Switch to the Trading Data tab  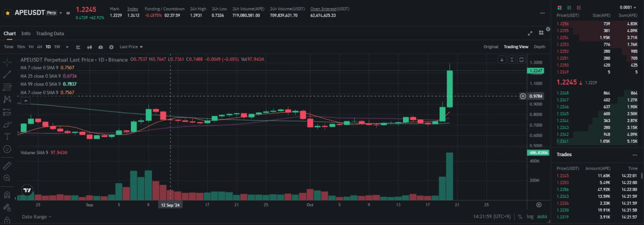point(50,34)
